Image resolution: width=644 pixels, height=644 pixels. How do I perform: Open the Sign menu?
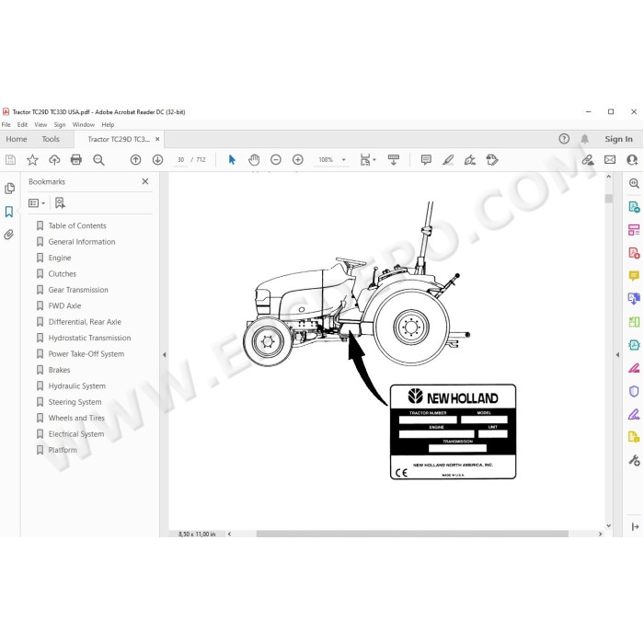pos(60,124)
